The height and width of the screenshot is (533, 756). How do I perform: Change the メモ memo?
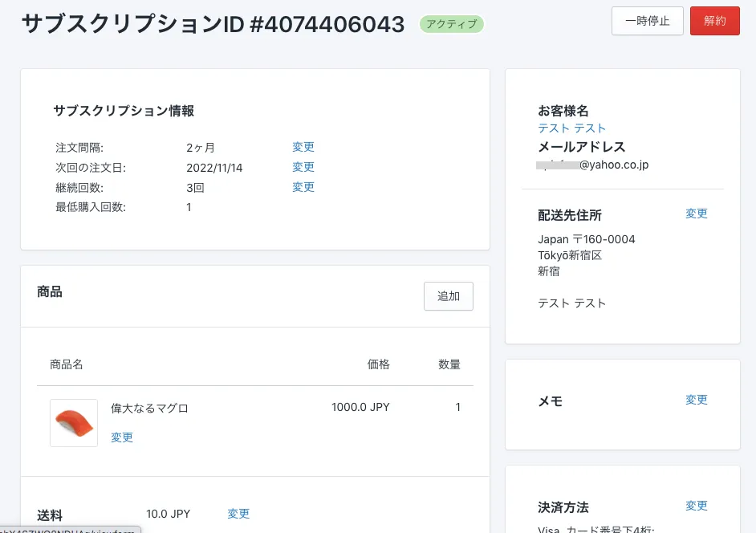[697, 400]
